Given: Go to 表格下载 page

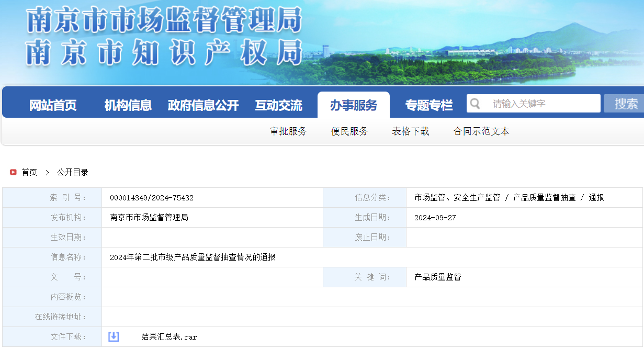Looking at the screenshot, I should point(411,131).
